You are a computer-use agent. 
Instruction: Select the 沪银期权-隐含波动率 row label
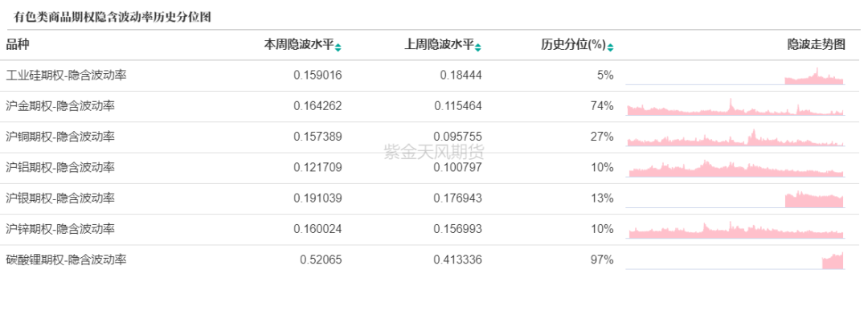point(60,198)
